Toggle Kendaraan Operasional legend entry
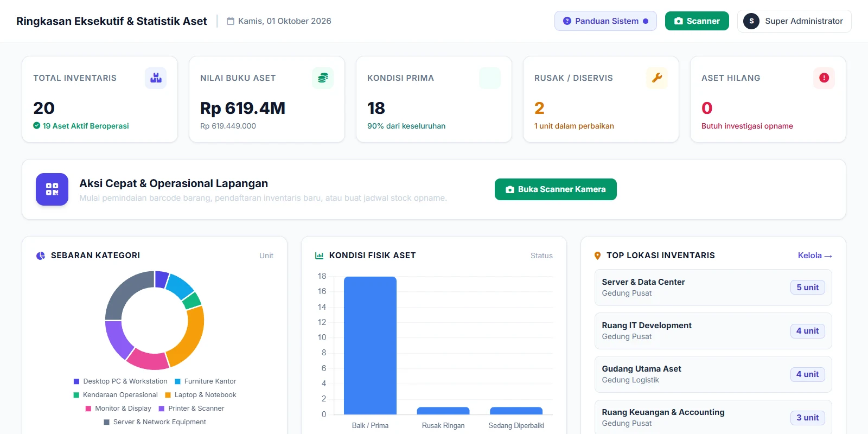868x434 pixels. [x=116, y=395]
